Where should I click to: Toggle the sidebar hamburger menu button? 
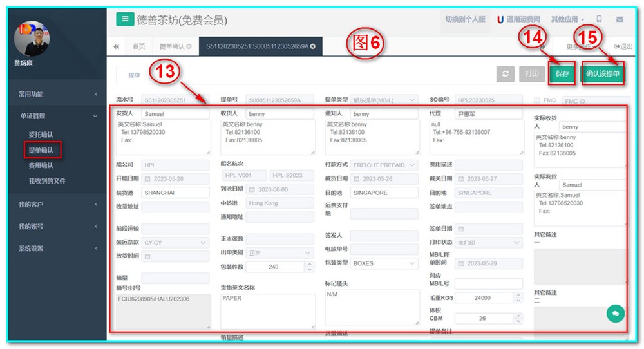pos(125,19)
